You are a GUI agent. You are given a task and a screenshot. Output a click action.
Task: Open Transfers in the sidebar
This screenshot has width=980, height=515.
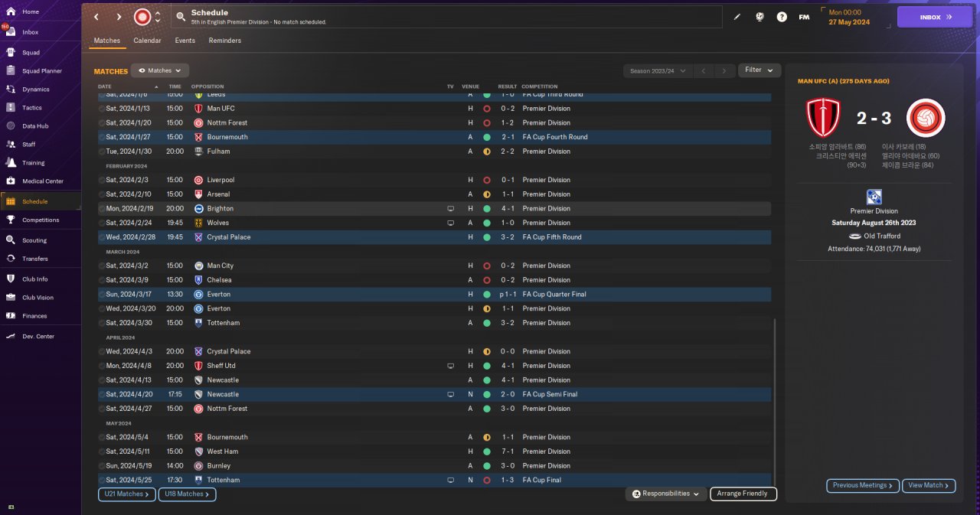pos(34,259)
